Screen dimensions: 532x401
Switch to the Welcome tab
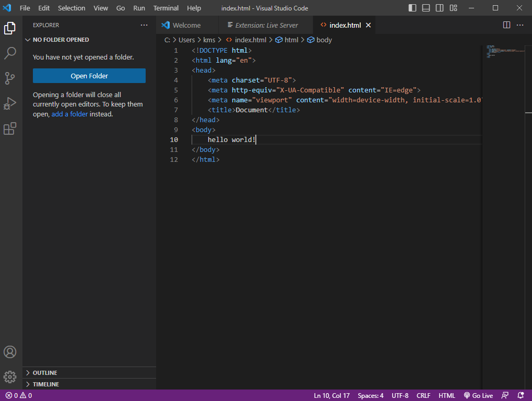187,25
